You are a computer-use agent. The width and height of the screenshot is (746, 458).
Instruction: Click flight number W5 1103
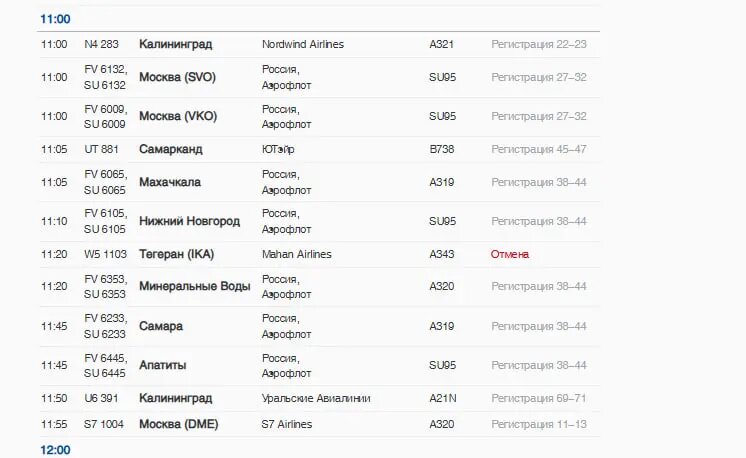point(104,254)
